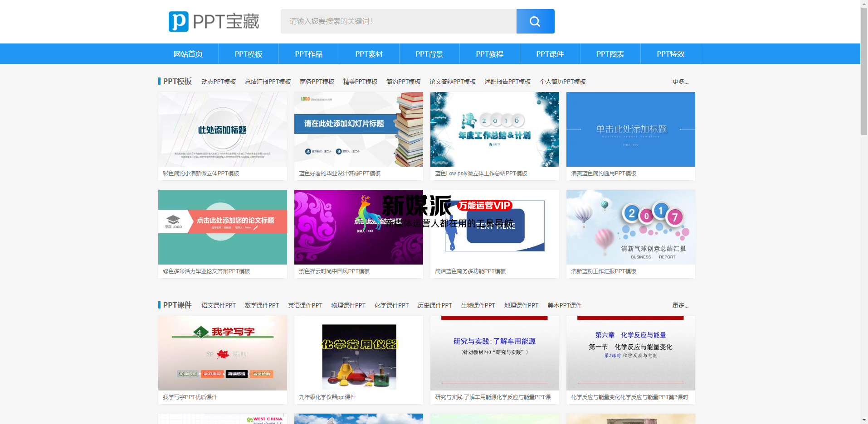Select the 地理课件PPT link
The image size is (868, 424).
point(522,305)
